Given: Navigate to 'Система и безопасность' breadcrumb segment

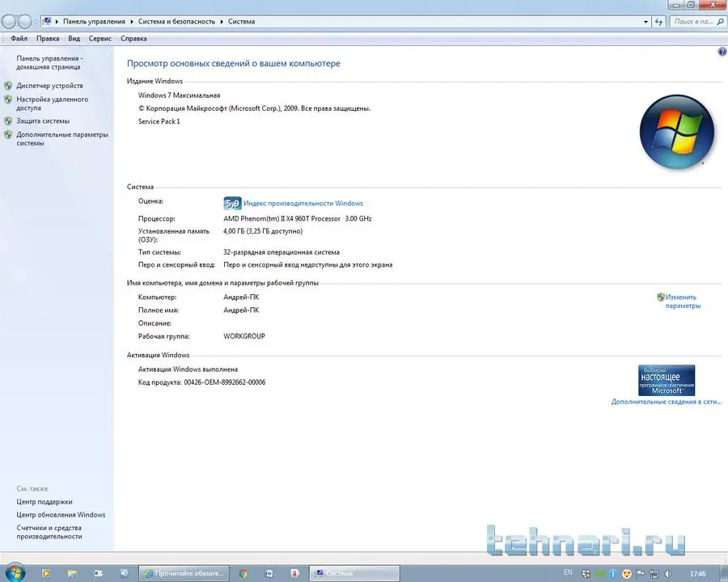Looking at the screenshot, I should click(176, 21).
